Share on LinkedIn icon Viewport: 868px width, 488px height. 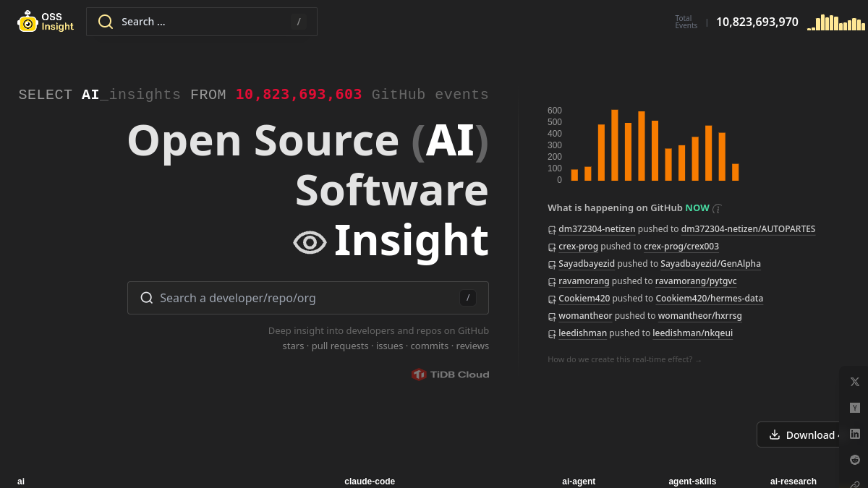855,434
